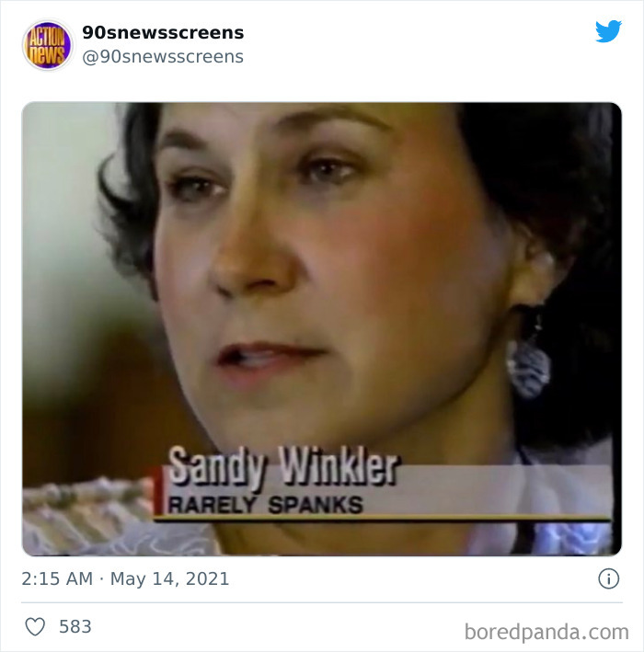Click the 2:15 AM time text

pyautogui.click(x=57, y=578)
